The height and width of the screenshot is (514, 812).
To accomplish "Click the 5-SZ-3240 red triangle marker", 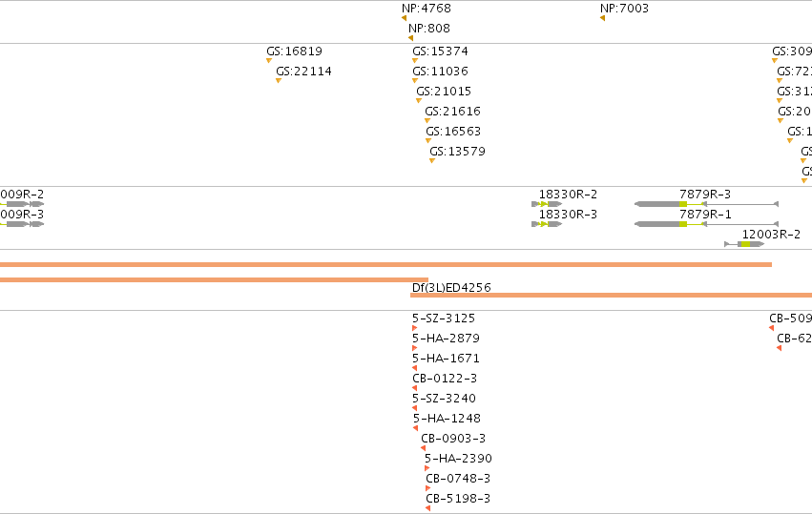I will tap(415, 408).
